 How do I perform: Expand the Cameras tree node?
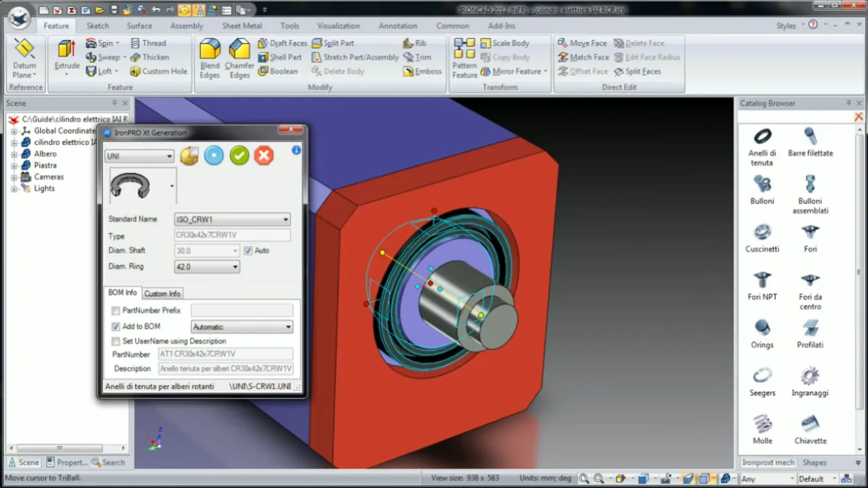point(14,177)
